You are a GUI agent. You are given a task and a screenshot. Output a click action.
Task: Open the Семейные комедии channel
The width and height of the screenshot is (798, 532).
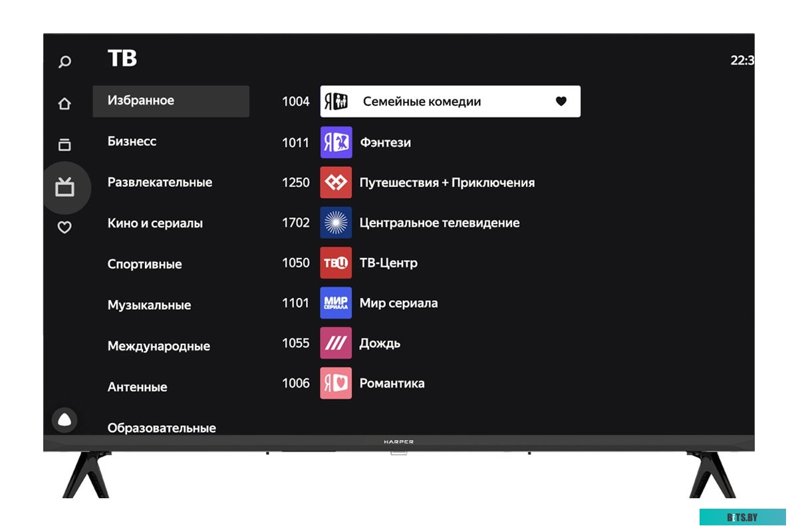450,102
